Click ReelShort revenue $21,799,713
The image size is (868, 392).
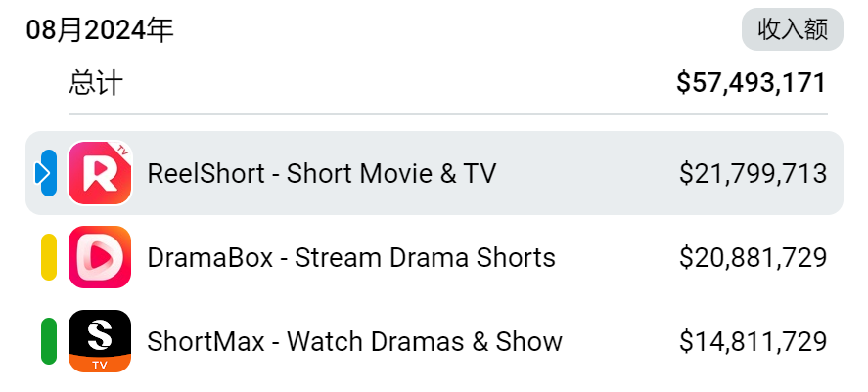tap(753, 174)
